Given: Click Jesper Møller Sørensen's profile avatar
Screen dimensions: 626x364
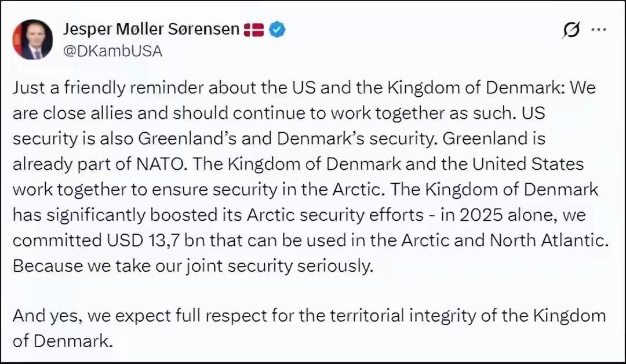Looking at the screenshot, I should 33,39.
